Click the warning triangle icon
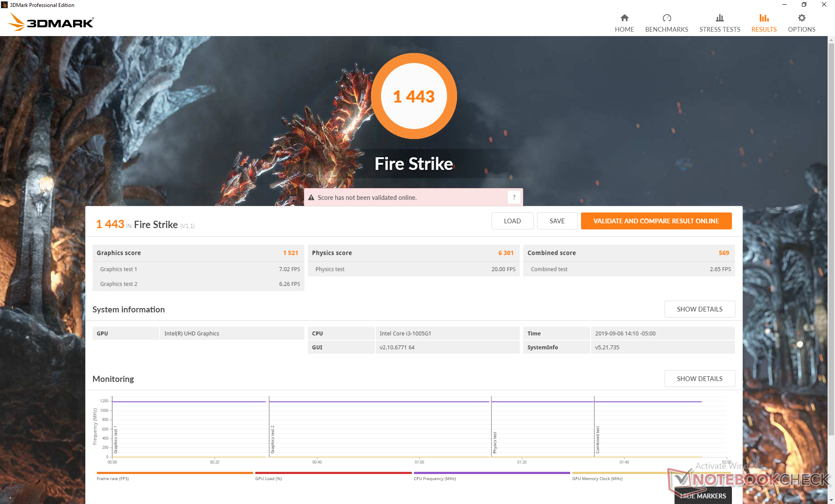 coord(311,198)
